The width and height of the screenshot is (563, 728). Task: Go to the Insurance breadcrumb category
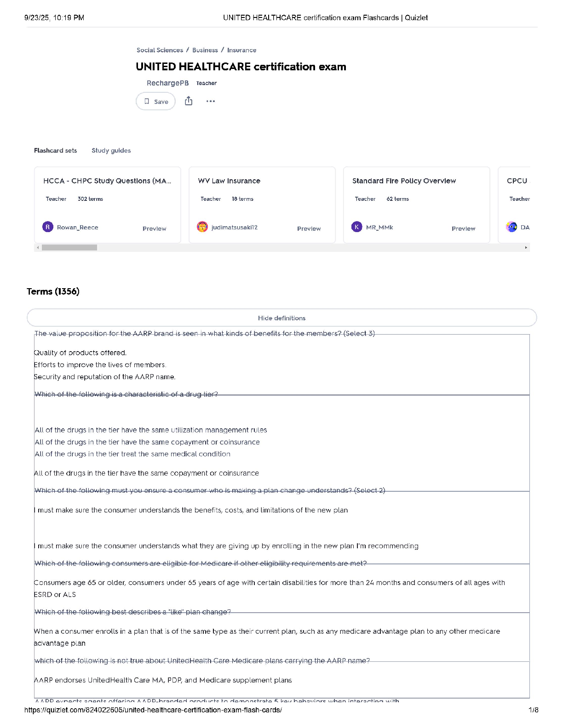(241, 50)
